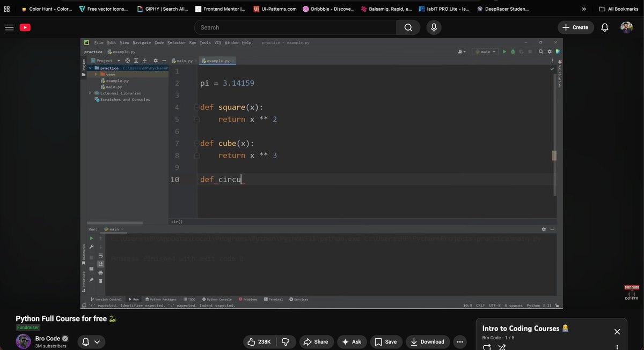Clear Run console with trash icon
Viewport: 644px width, 350px height.
(101, 280)
